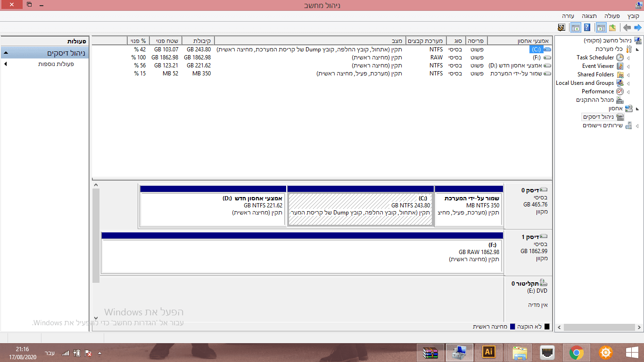Click the Up One Level folder icon
The width and height of the screenshot is (644, 362).
(x=612, y=27)
